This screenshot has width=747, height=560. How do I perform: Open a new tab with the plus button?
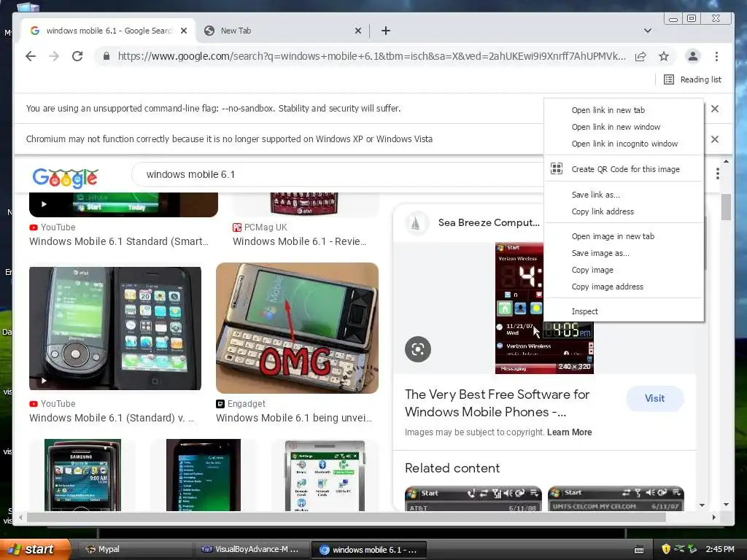point(386,31)
